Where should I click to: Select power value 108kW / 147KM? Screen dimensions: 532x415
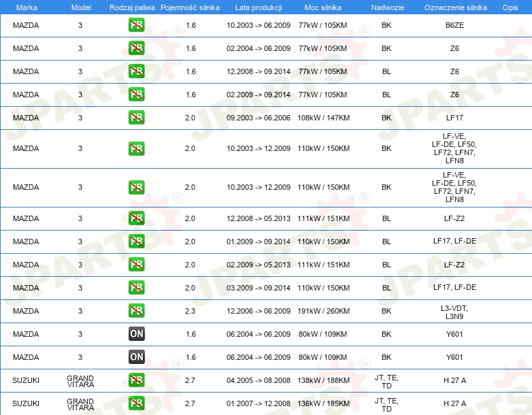pos(323,118)
